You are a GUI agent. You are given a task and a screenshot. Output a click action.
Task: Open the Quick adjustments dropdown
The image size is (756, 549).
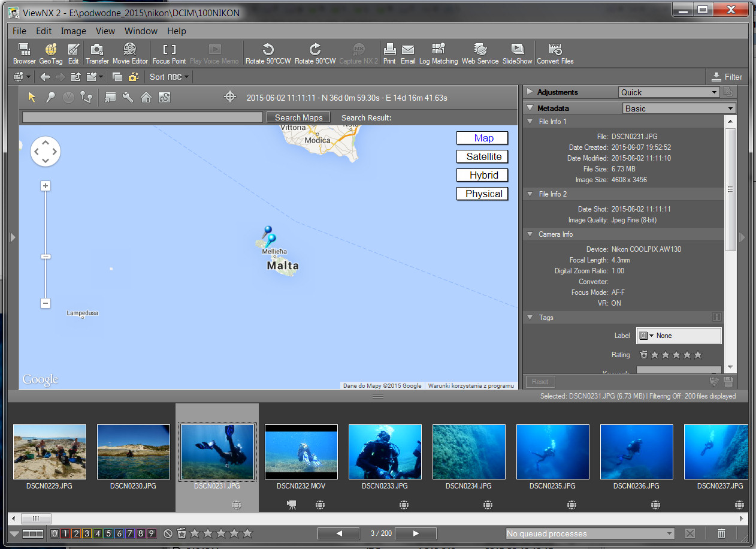tap(669, 92)
